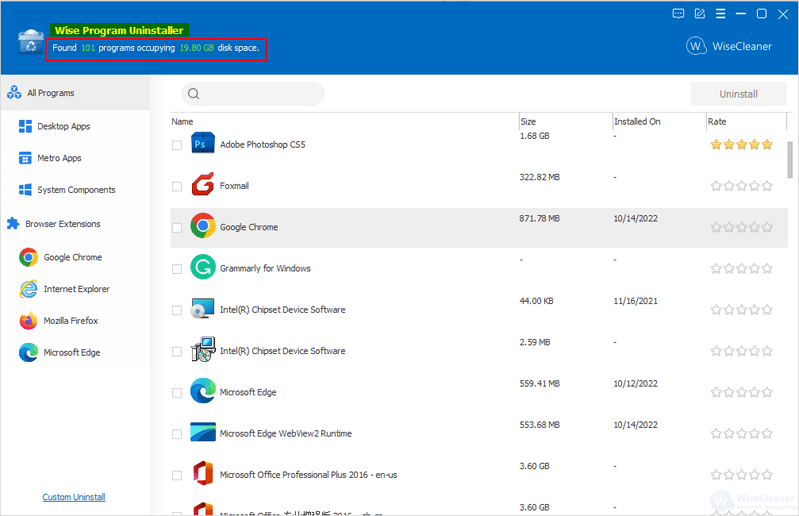Check the box for Intel Chipset 2.59 MB
Viewport: 799px width, 516px height.
(177, 351)
